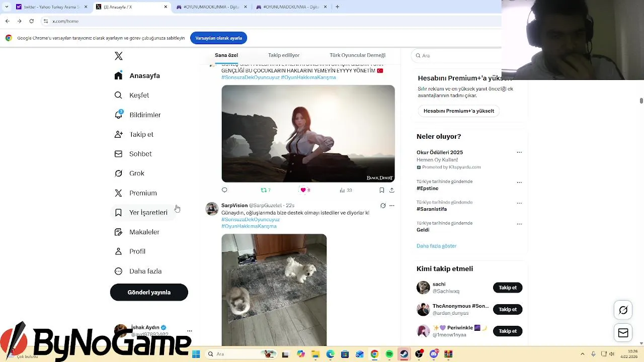
Task: Open Makaleler from sidebar
Action: (137, 232)
